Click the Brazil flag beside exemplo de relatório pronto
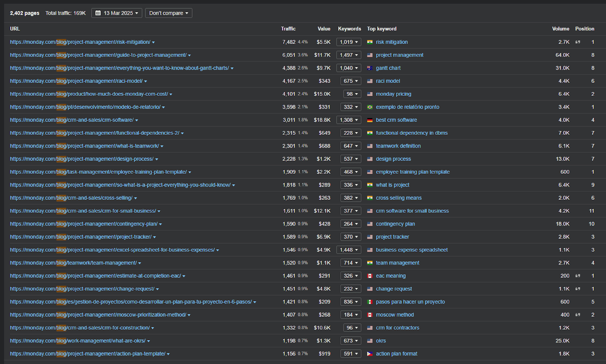This screenshot has width=606, height=364. click(x=370, y=107)
